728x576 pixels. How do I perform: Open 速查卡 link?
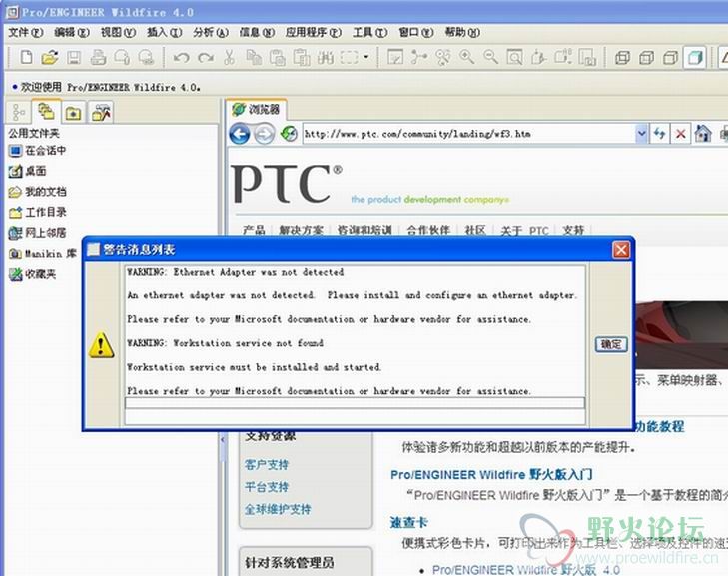coord(408,522)
